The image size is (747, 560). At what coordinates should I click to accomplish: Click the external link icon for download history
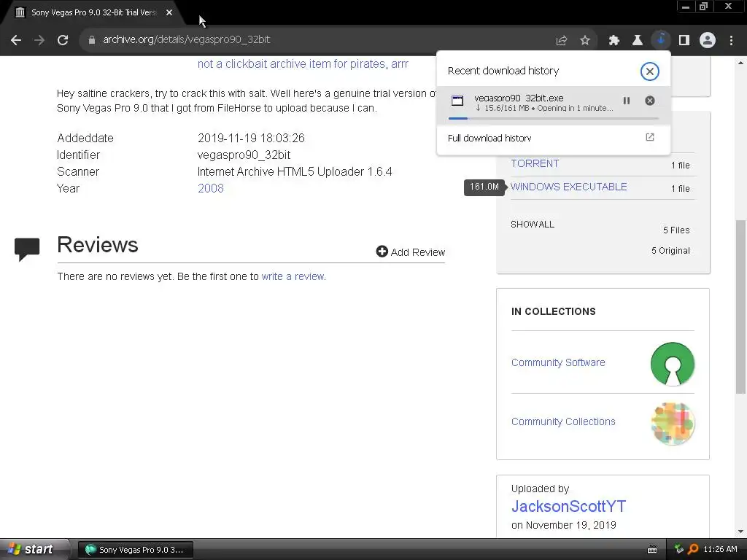(650, 137)
